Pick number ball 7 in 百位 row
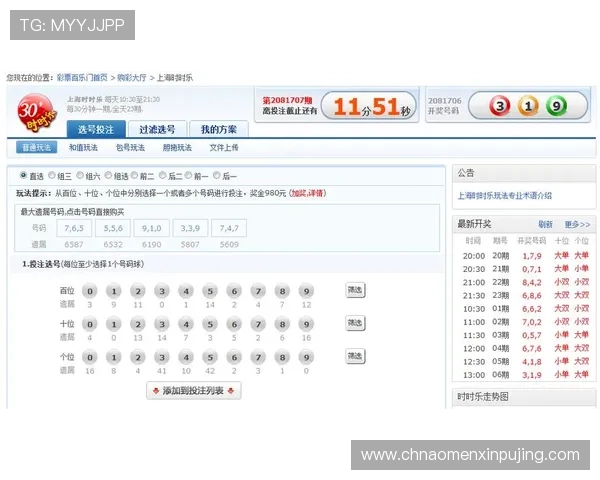Viewport: 600px width, 480px height. (258, 291)
